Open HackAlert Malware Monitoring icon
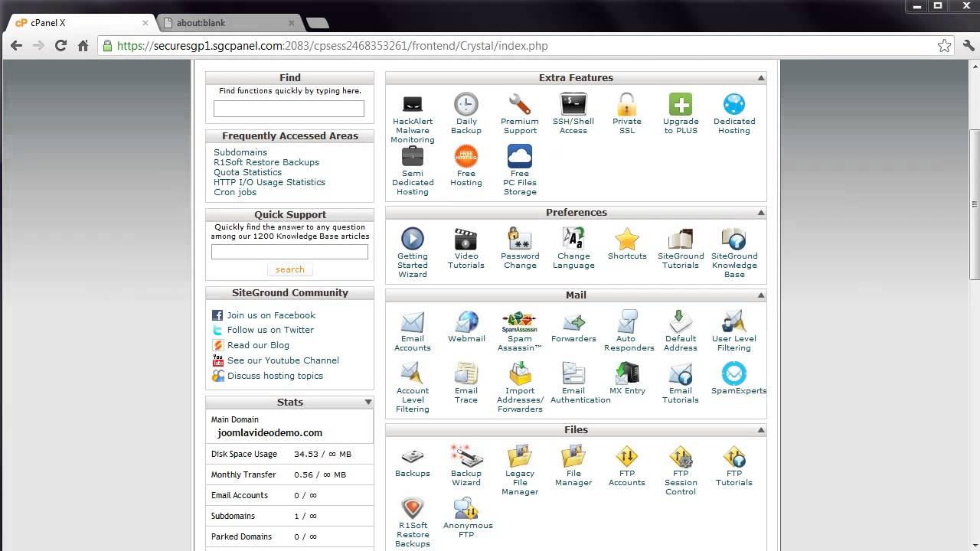 tap(413, 104)
